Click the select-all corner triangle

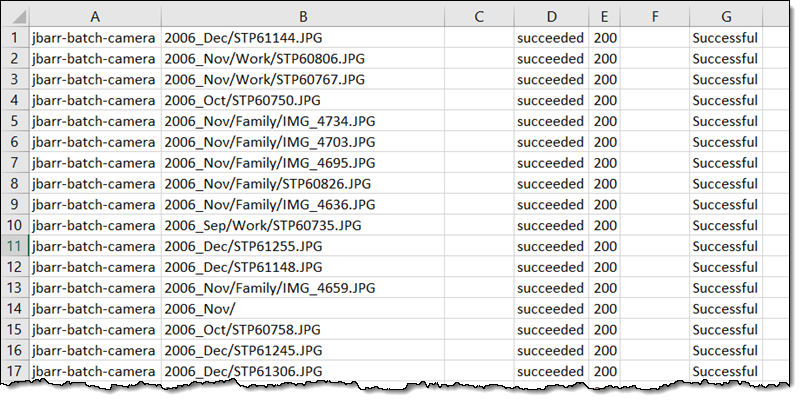pos(15,17)
